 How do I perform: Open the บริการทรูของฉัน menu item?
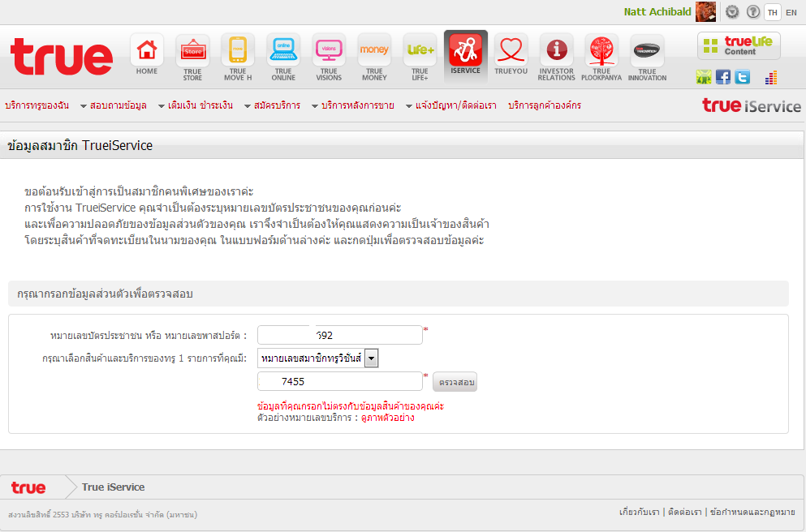(x=37, y=105)
